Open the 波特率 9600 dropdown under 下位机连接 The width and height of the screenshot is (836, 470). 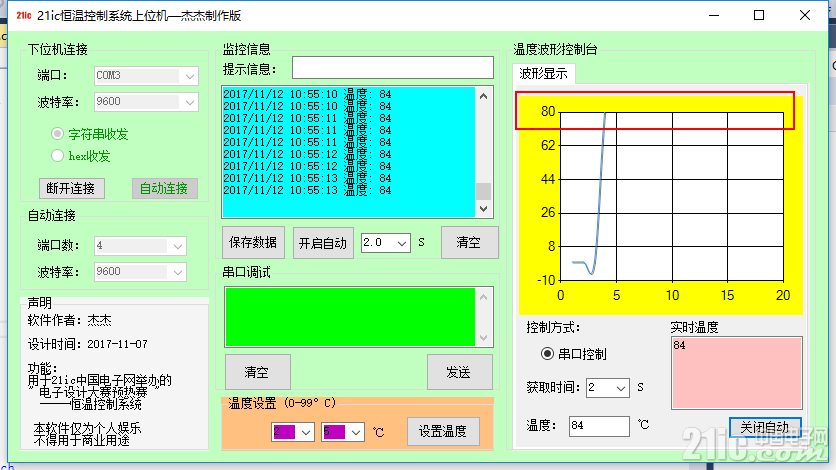(x=189, y=102)
